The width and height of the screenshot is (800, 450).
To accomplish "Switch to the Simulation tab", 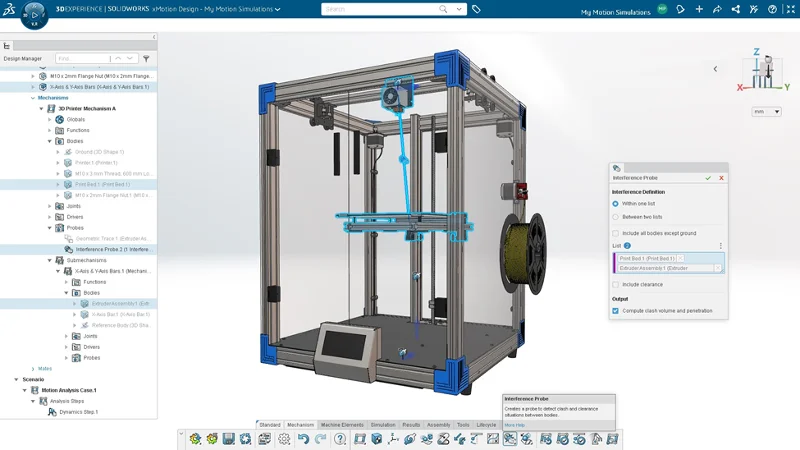I will click(x=383, y=425).
